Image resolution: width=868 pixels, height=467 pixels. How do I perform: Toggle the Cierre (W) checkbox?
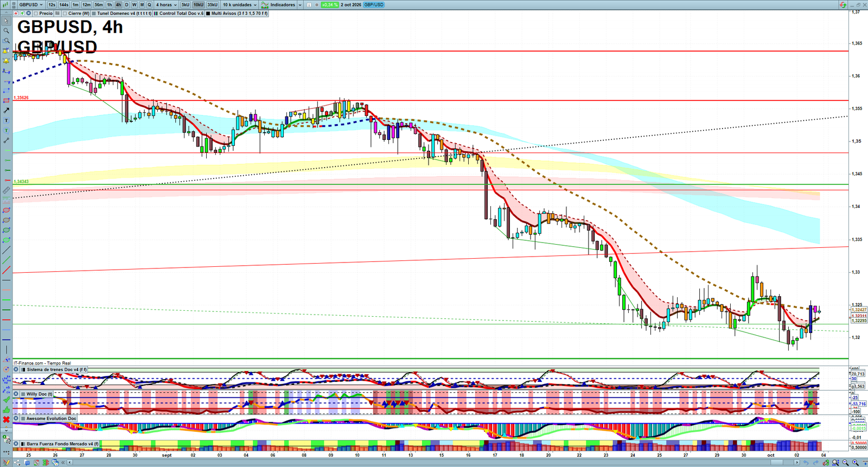pos(65,14)
